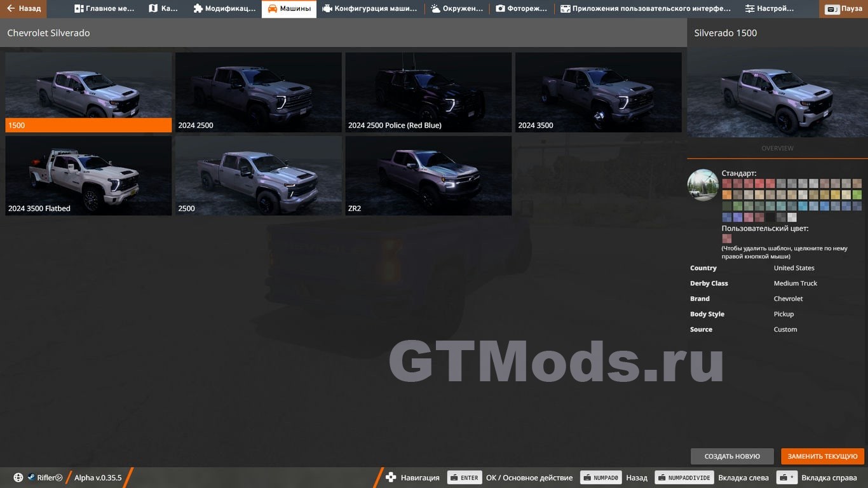Viewport: 868px width, 488px height.
Task: Choose the 2024 2500 truck thumbnail
Action: pyautogui.click(x=259, y=92)
